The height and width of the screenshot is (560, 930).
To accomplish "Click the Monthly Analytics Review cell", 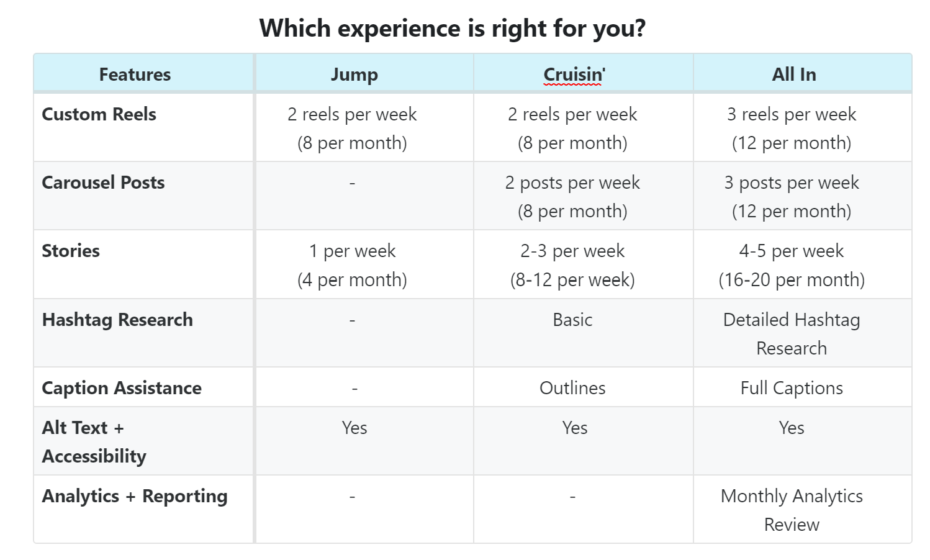I will point(792,510).
